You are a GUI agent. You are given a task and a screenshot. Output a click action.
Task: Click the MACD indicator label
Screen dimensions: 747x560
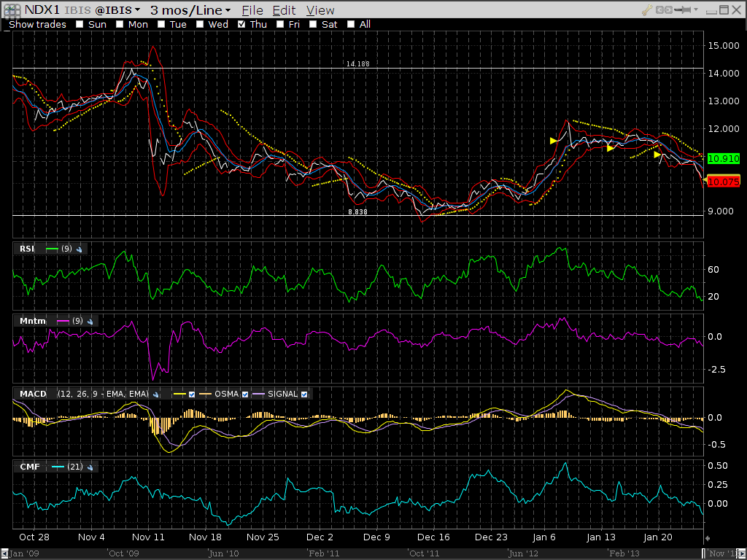(33, 394)
